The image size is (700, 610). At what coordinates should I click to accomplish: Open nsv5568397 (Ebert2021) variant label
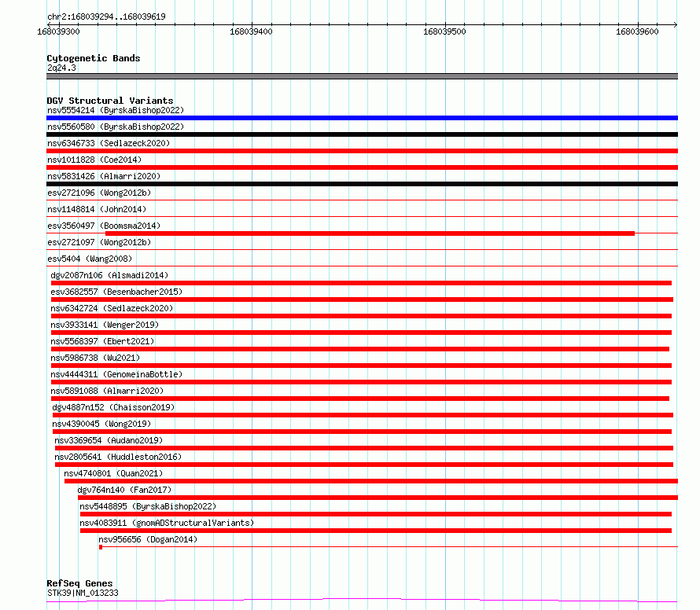click(102, 341)
